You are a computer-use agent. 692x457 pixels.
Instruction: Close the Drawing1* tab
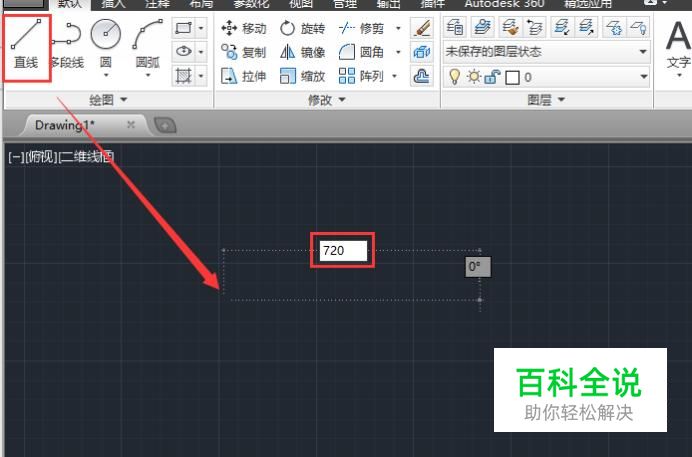pyautogui.click(x=131, y=125)
